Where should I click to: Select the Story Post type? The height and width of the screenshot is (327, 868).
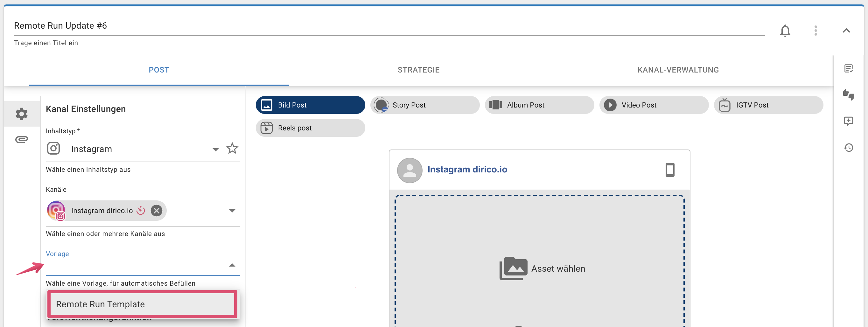coord(424,105)
